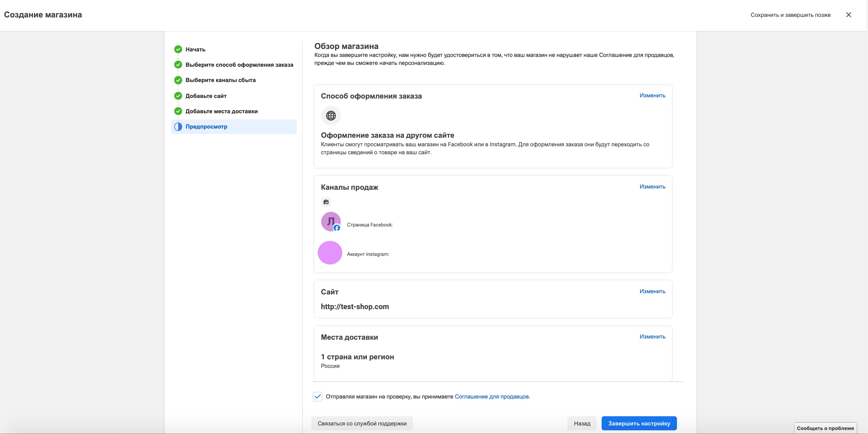Screen dimensions: 868x434
Task: Click the half-filled progress icon beside Предпросмотр
Action: pyautogui.click(x=178, y=126)
